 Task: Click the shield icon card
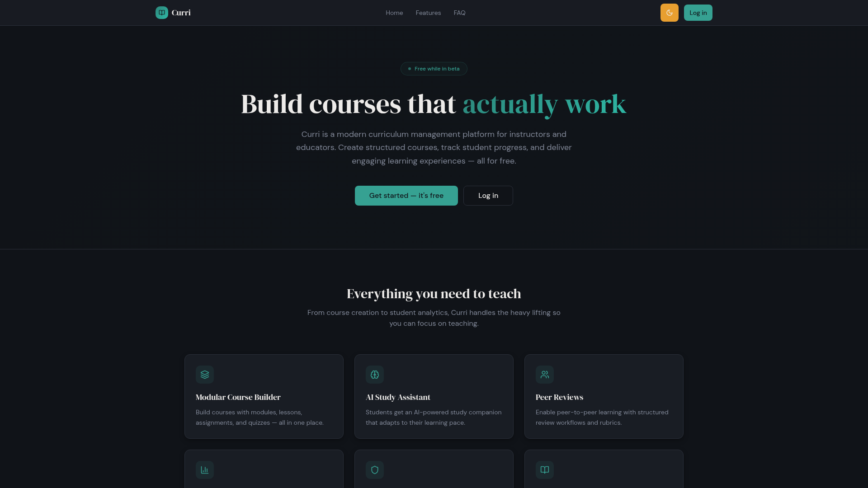[x=375, y=470]
